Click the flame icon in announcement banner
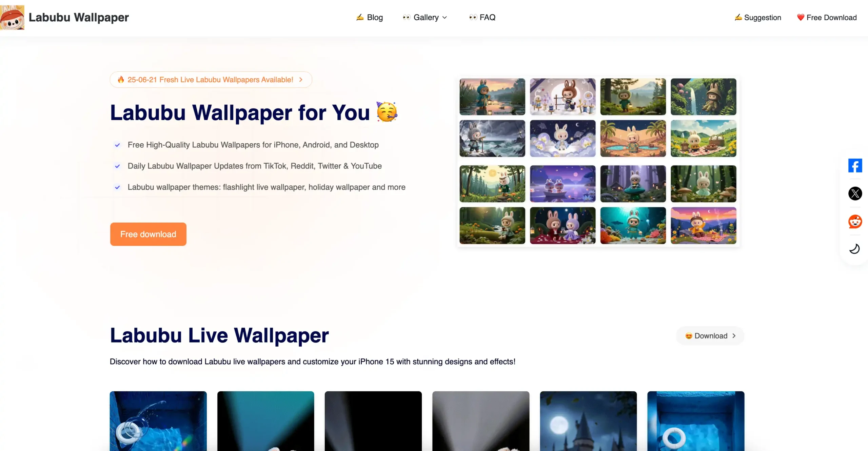 [121, 80]
